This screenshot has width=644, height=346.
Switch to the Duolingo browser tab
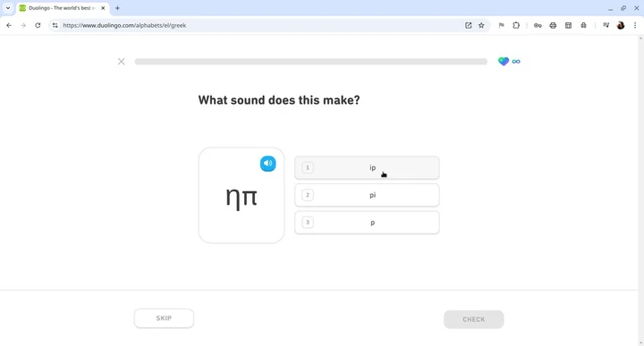click(x=63, y=8)
